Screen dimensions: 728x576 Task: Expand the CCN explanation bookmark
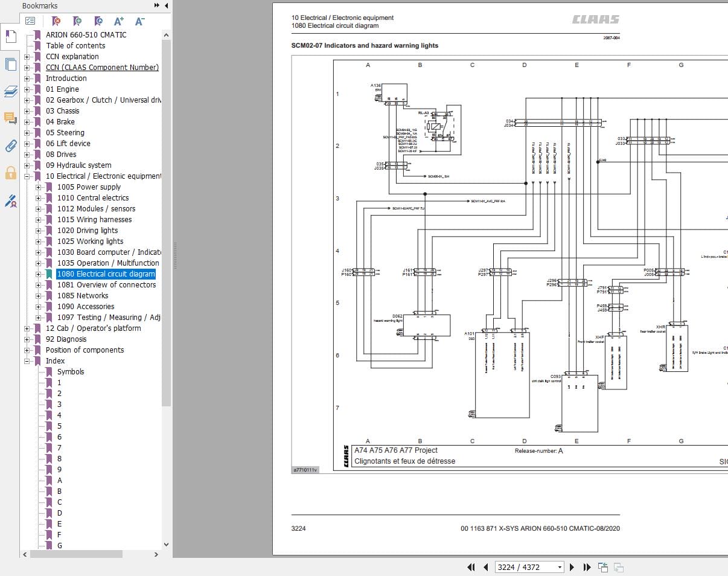click(27, 57)
